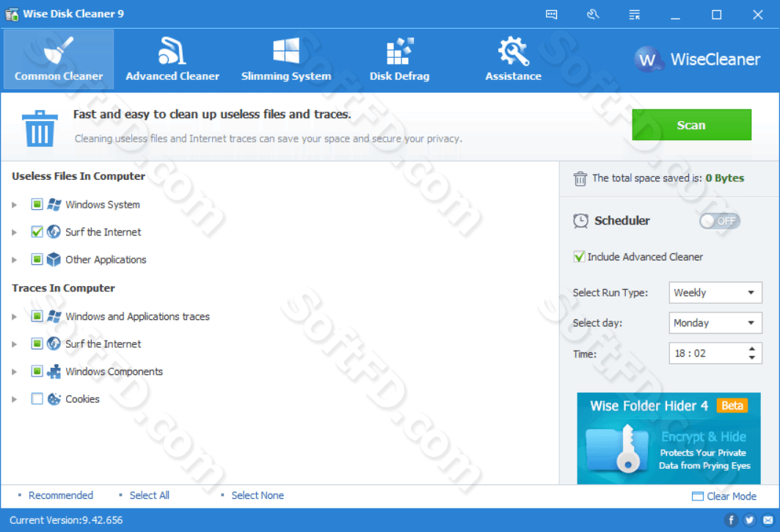Expand the Windows System tree node

15,205
